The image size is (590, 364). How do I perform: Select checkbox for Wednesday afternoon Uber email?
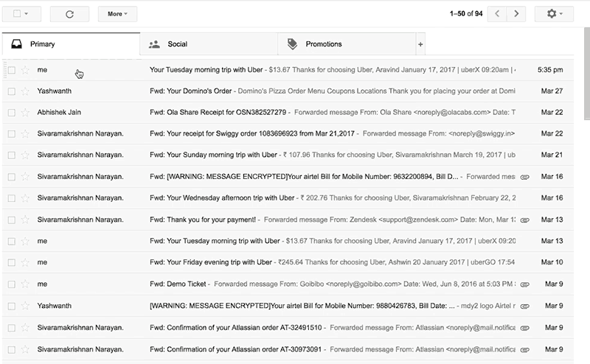(x=12, y=198)
